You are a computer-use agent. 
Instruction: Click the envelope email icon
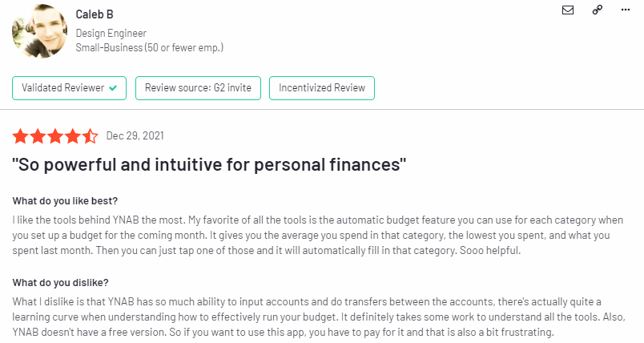568,10
